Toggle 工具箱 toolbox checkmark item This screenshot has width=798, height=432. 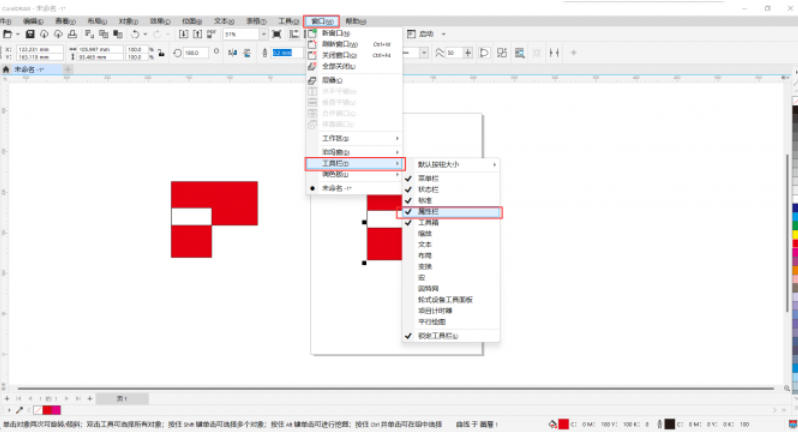tap(451, 223)
